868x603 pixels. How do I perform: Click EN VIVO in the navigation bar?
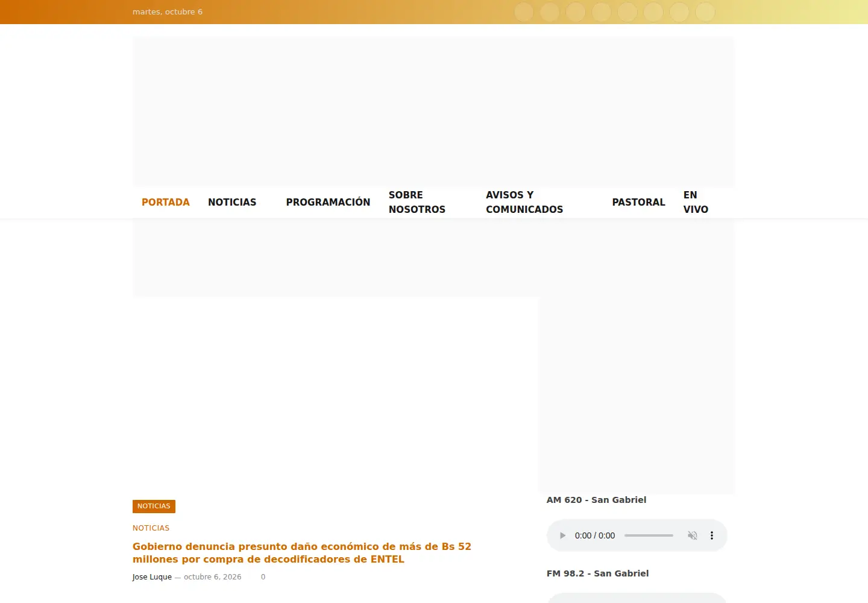696,203
